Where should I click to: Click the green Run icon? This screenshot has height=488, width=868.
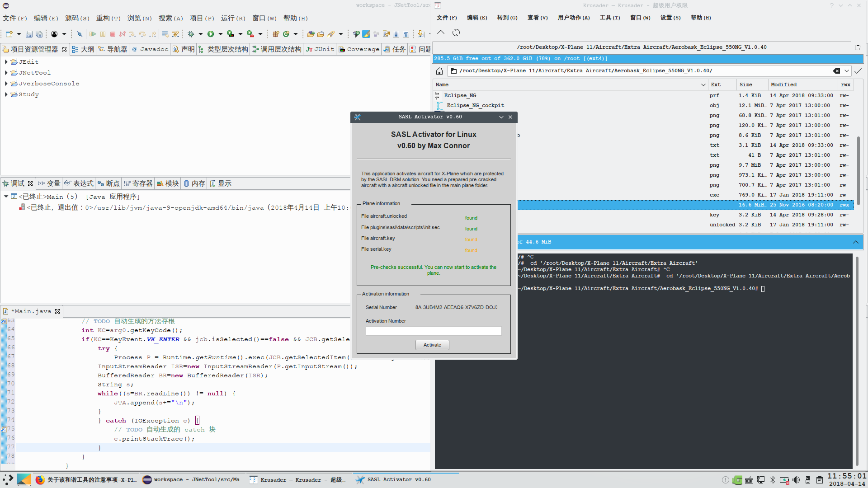pos(211,34)
